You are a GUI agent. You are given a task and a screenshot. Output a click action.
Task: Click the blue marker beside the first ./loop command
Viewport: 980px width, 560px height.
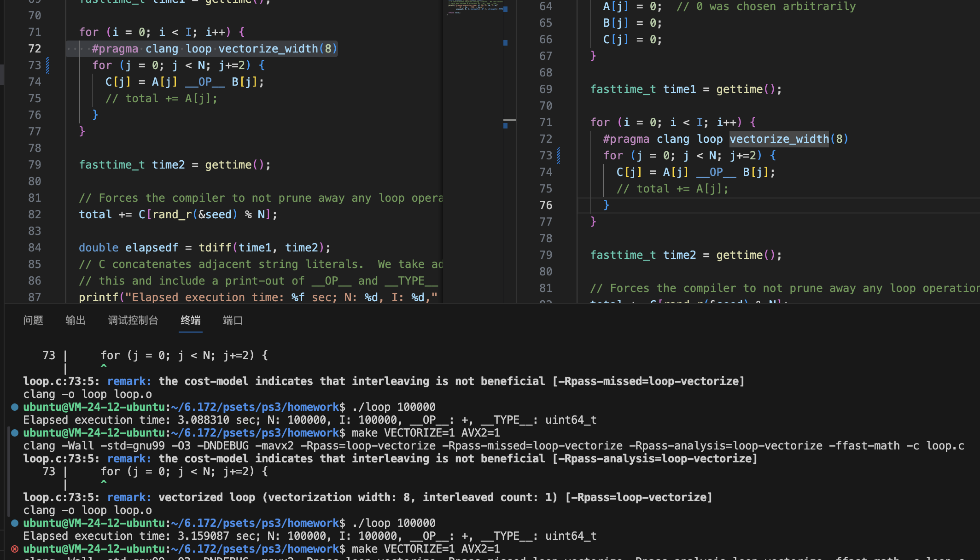(15, 407)
